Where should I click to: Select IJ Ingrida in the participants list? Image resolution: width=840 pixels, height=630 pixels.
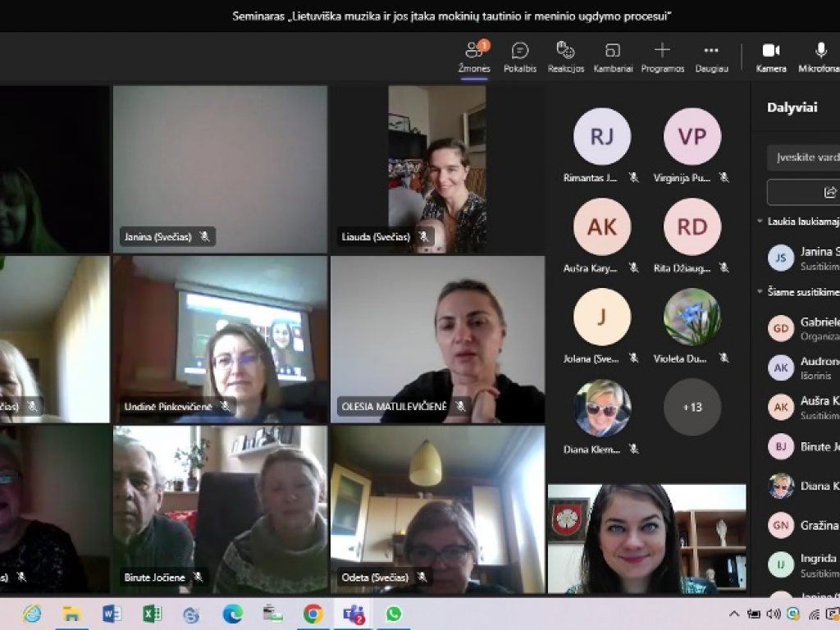point(803,564)
